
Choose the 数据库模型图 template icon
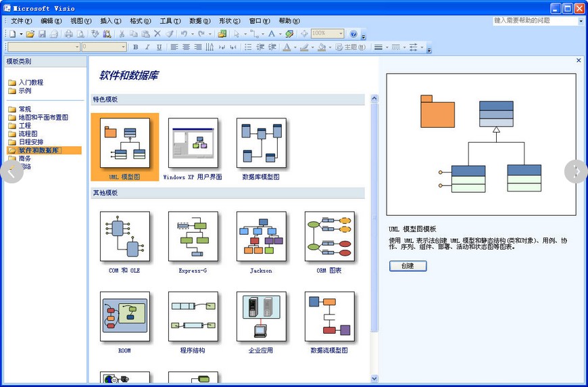coord(261,143)
